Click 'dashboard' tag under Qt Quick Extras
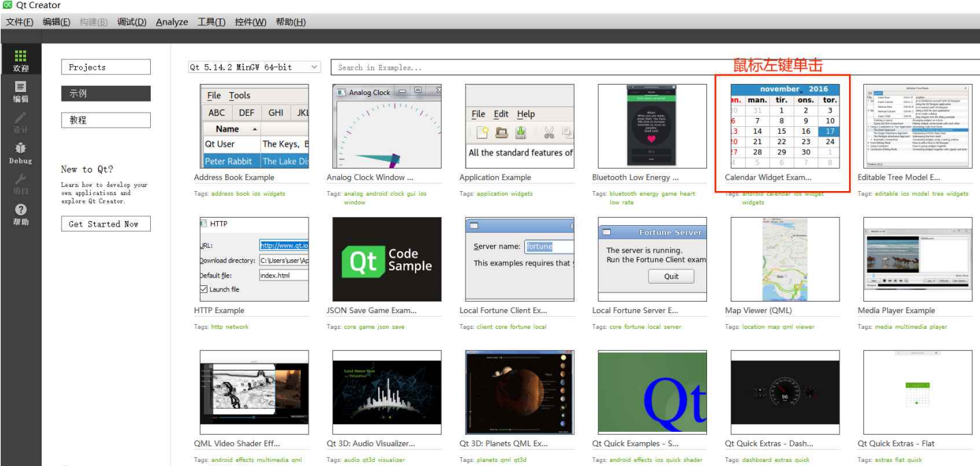The height and width of the screenshot is (466, 980). 758,460
